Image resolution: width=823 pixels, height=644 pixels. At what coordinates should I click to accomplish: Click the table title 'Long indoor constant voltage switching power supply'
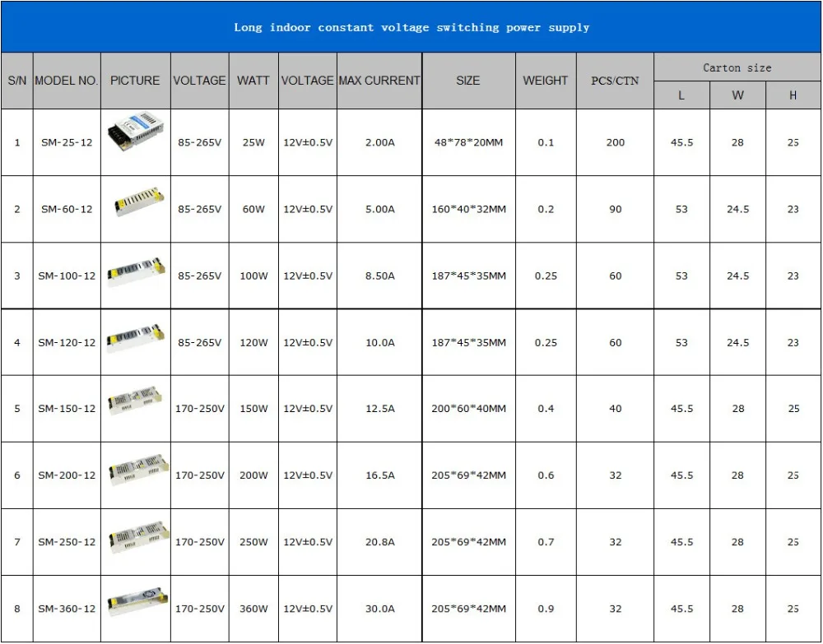pos(411,27)
